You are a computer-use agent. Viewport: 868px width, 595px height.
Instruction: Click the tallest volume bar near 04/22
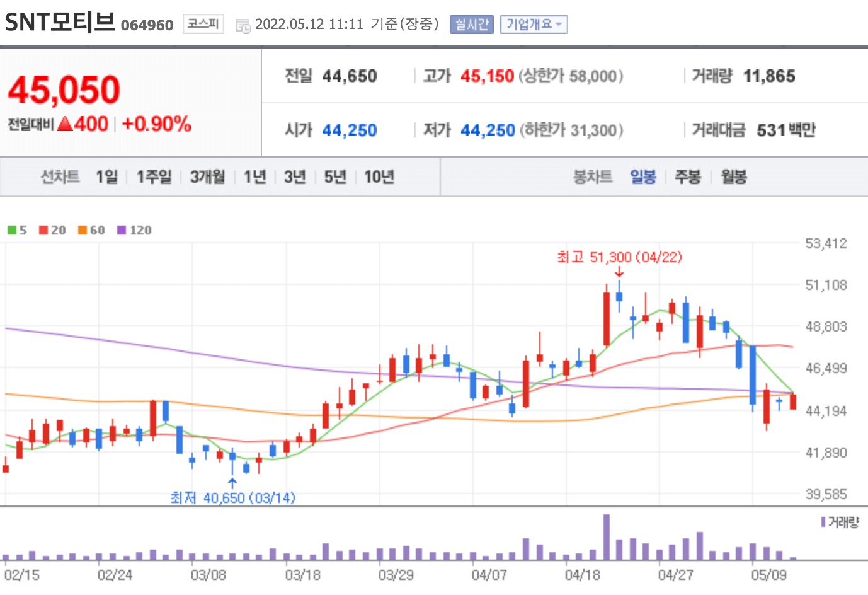tap(607, 538)
